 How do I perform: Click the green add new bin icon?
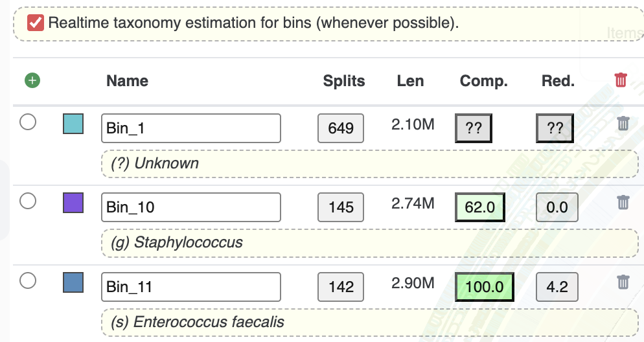click(x=32, y=81)
